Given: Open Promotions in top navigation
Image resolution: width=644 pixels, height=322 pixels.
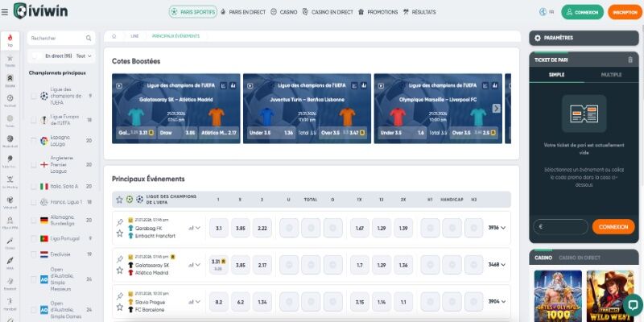Looking at the screenshot, I should point(378,12).
